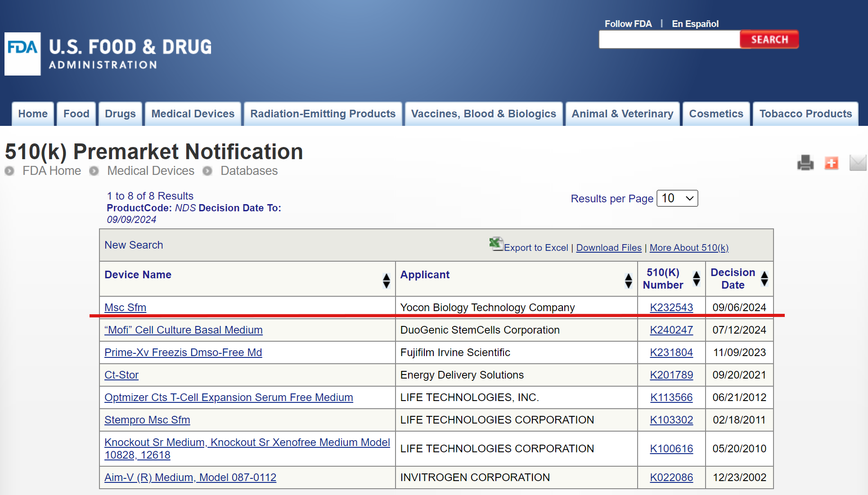Image resolution: width=868 pixels, height=495 pixels.
Task: Open 510(k) number K022086
Action: click(x=671, y=477)
